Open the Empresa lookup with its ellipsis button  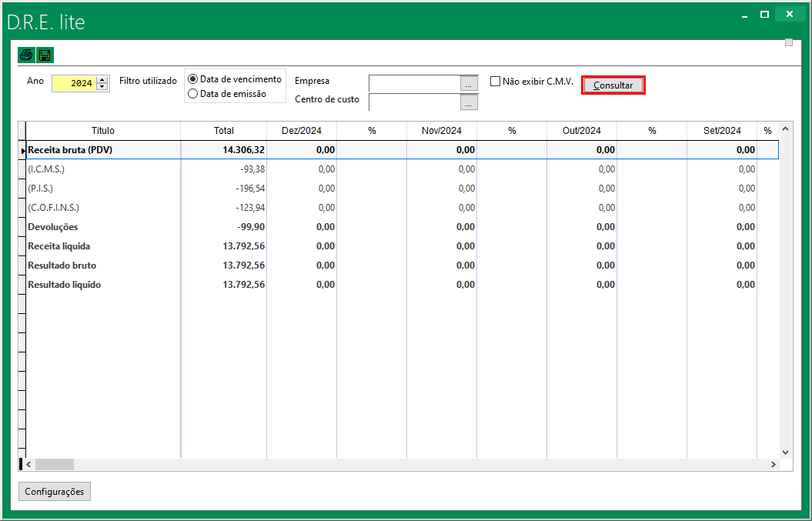pyautogui.click(x=469, y=83)
